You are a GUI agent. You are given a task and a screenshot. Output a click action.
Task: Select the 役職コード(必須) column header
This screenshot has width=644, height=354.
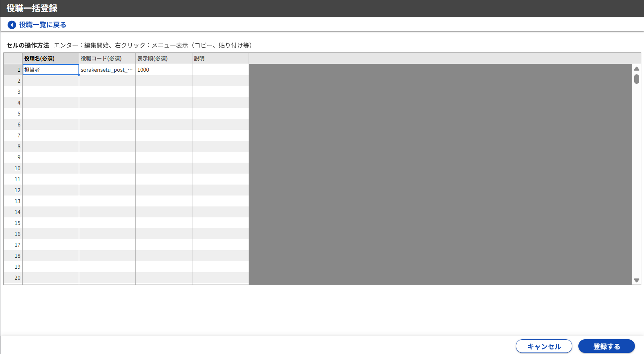(107, 58)
